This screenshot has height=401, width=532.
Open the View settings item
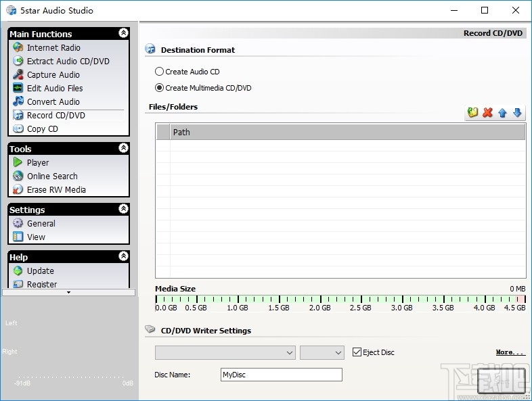pyautogui.click(x=36, y=237)
